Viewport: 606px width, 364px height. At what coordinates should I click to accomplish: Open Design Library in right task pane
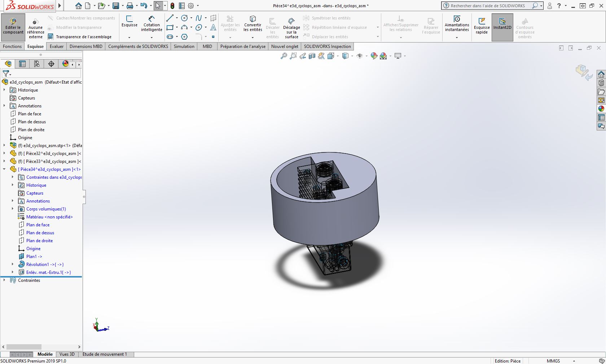click(x=601, y=83)
